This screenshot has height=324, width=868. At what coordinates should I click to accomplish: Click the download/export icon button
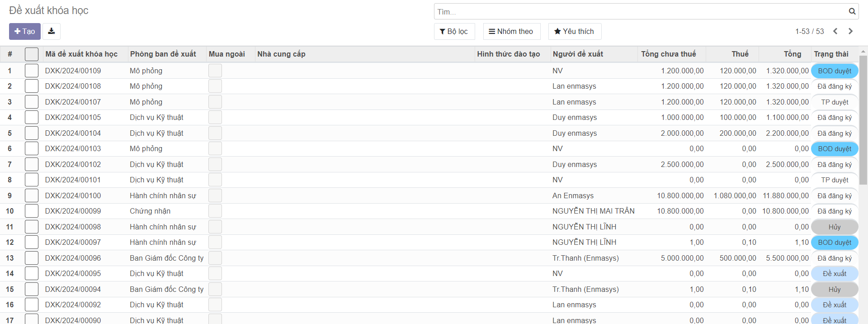coord(52,31)
